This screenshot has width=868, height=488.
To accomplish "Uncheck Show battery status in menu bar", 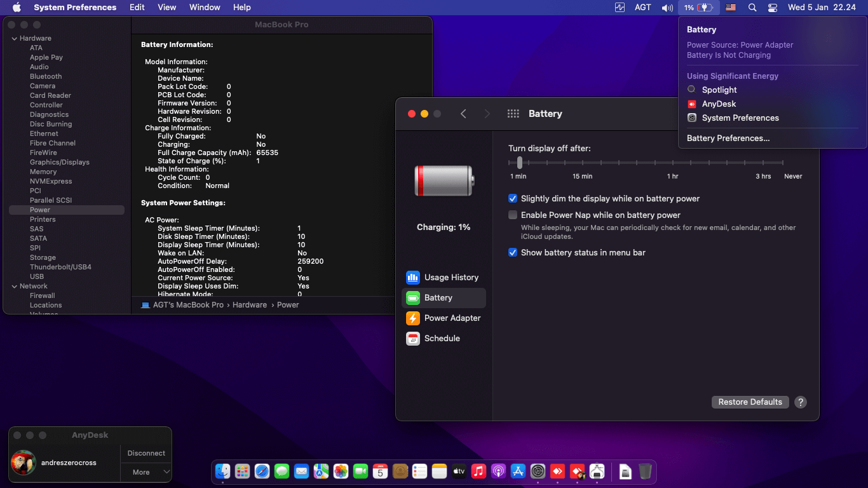I will tap(513, 253).
